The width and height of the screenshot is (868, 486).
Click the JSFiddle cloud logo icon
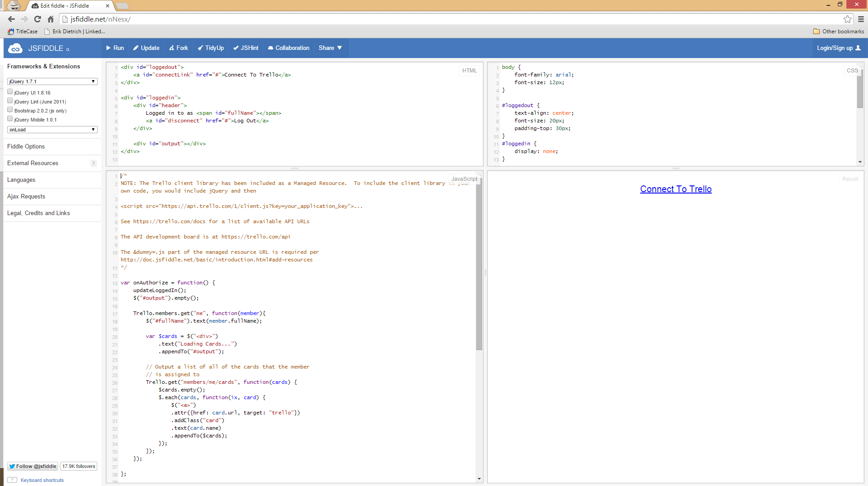click(15, 48)
